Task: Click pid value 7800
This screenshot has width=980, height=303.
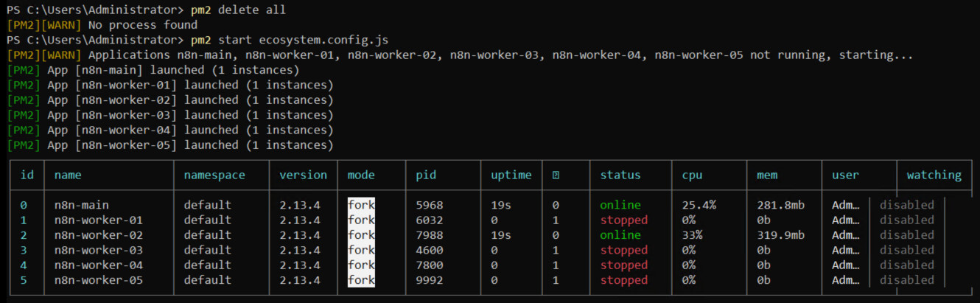Action: point(430,265)
